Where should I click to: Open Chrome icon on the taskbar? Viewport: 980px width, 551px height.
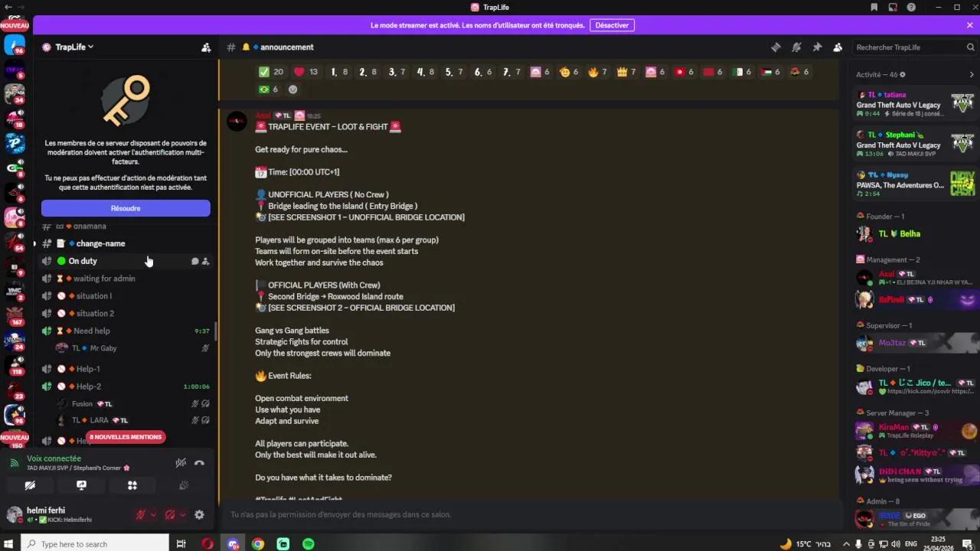pos(258,544)
